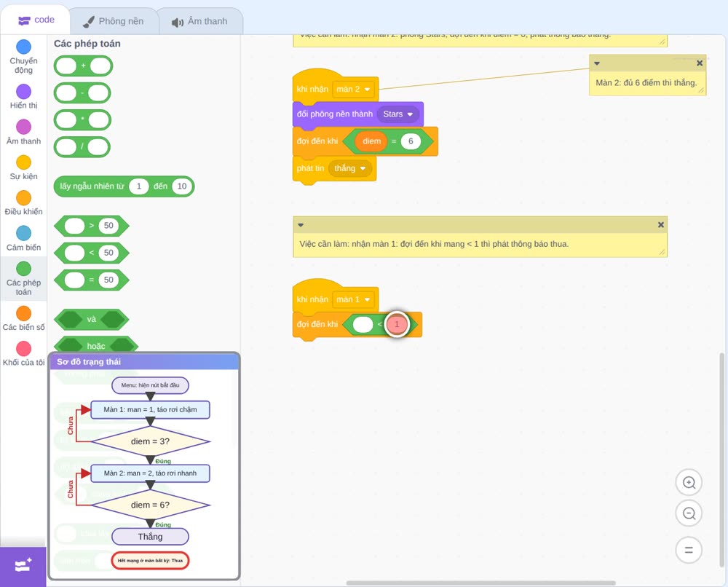This screenshot has height=587, width=728.
Task: Open the Chuyển động block category
Action: coord(23,56)
